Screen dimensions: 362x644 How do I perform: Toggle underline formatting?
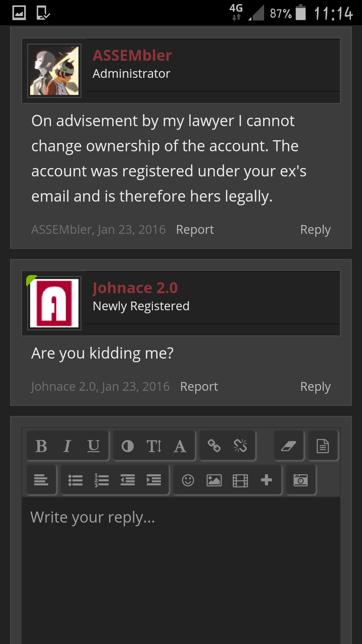click(94, 446)
